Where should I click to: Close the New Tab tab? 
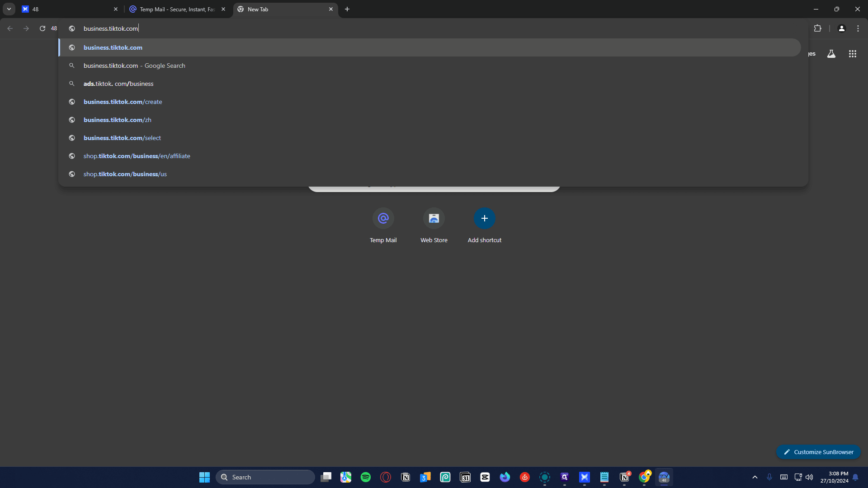pyautogui.click(x=331, y=9)
